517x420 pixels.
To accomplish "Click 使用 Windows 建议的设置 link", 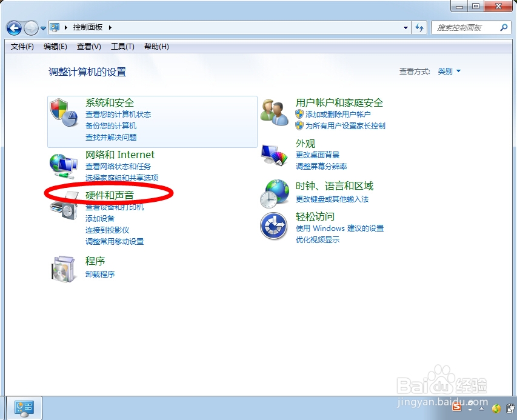I will tap(339, 228).
